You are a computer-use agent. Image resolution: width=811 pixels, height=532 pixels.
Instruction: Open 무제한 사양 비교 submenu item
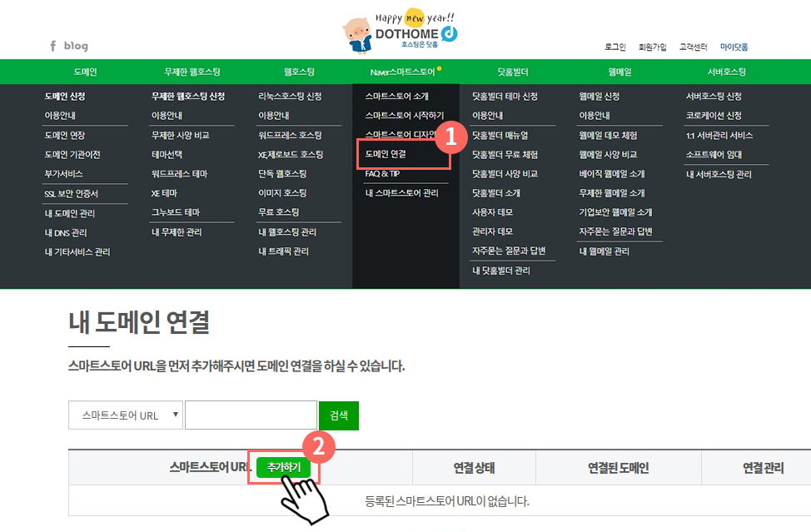coord(181,136)
